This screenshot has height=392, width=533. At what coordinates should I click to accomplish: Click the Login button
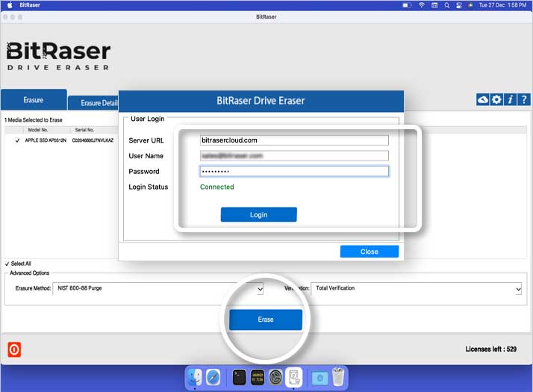coord(259,214)
